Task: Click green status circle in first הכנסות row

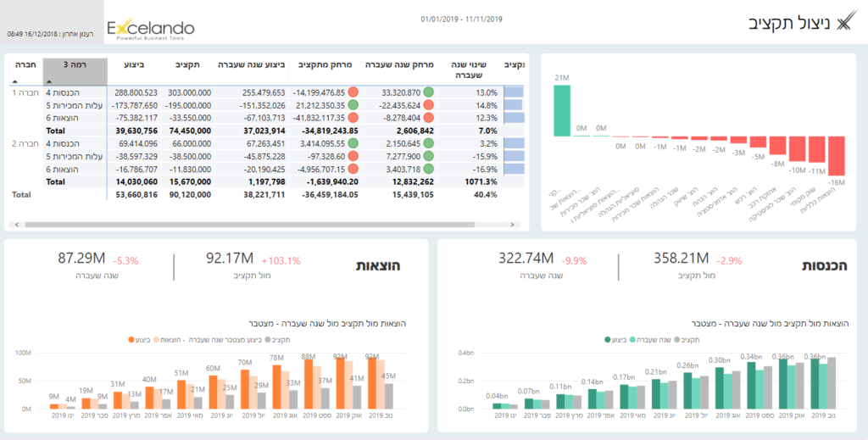Action: click(429, 92)
